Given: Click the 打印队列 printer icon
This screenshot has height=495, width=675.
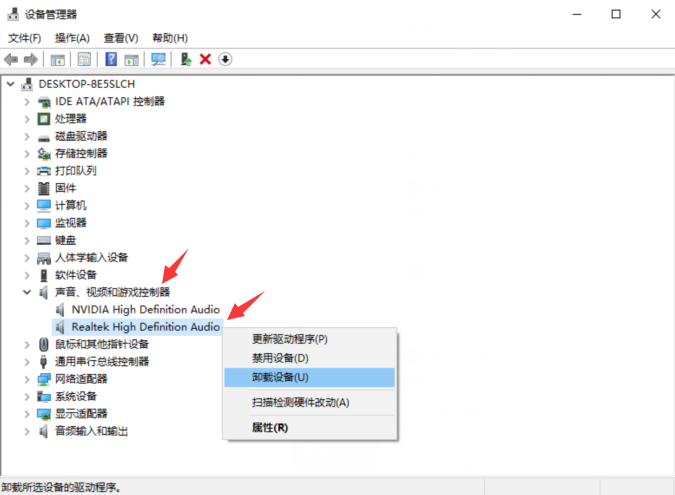Looking at the screenshot, I should click(x=44, y=171).
